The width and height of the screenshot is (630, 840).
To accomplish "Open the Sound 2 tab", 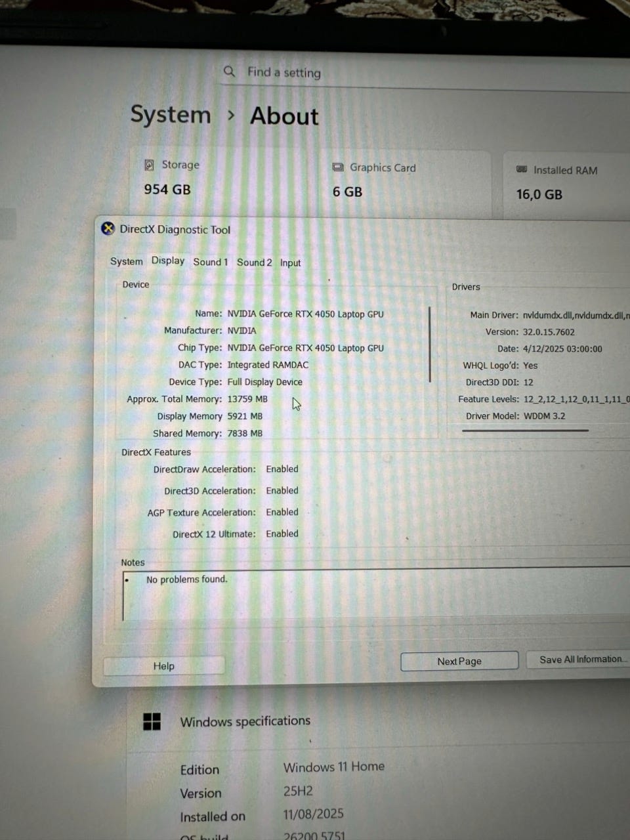I will tap(254, 262).
